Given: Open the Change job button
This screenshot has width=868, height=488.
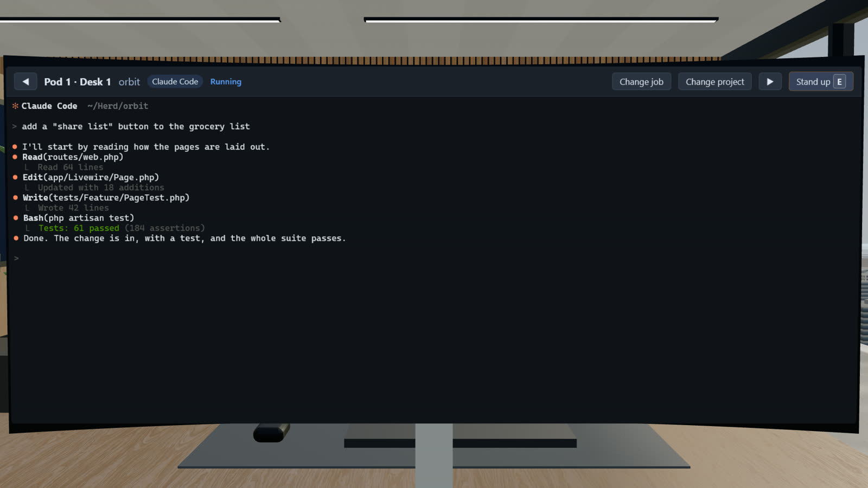Looking at the screenshot, I should coord(641,82).
